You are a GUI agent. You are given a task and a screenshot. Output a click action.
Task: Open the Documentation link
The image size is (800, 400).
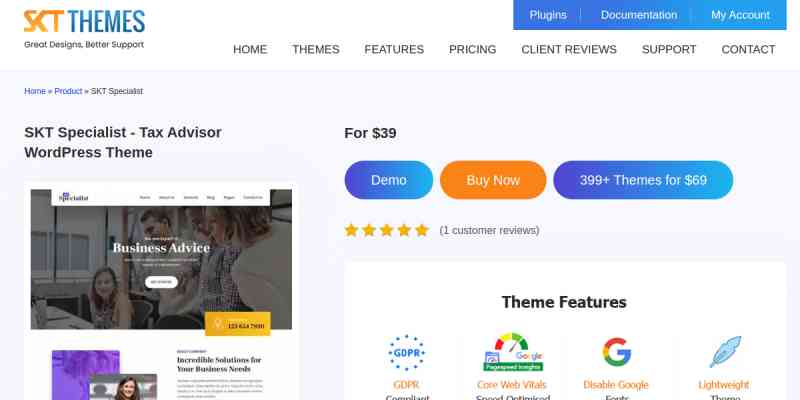[639, 15]
